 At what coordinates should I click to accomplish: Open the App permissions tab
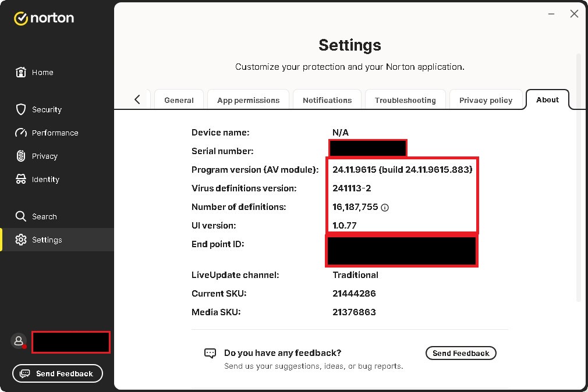(248, 99)
